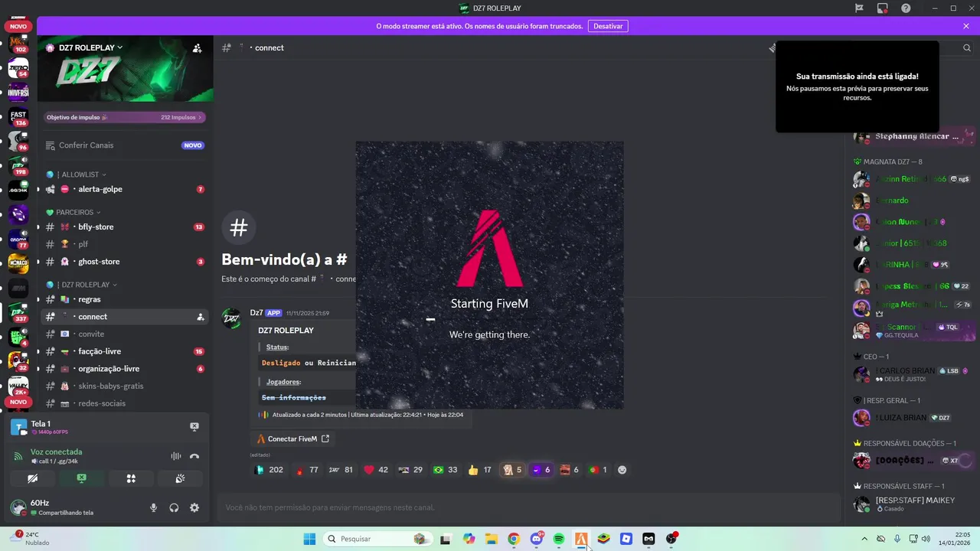Collapse the ALLOWLIST category
Image resolution: width=980 pixels, height=551 pixels.
point(81,174)
